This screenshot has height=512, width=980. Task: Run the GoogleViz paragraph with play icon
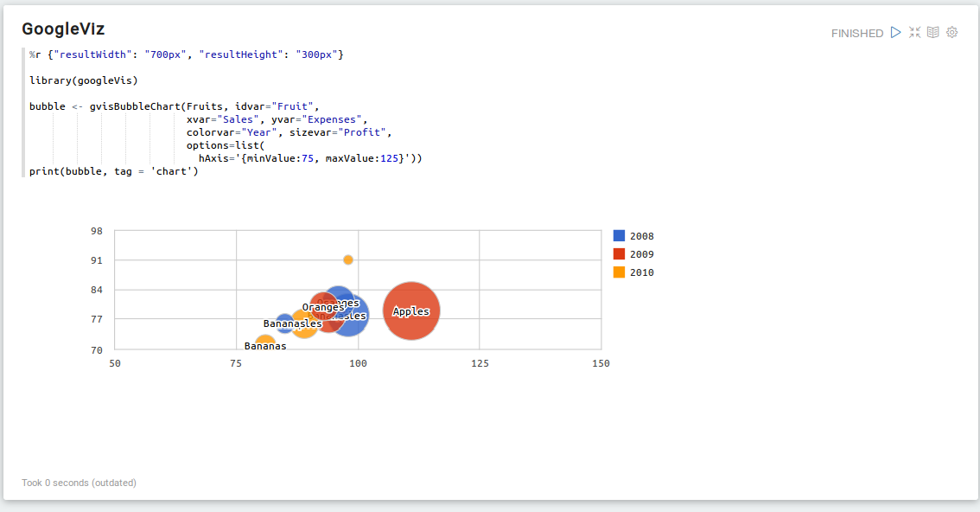click(x=895, y=33)
